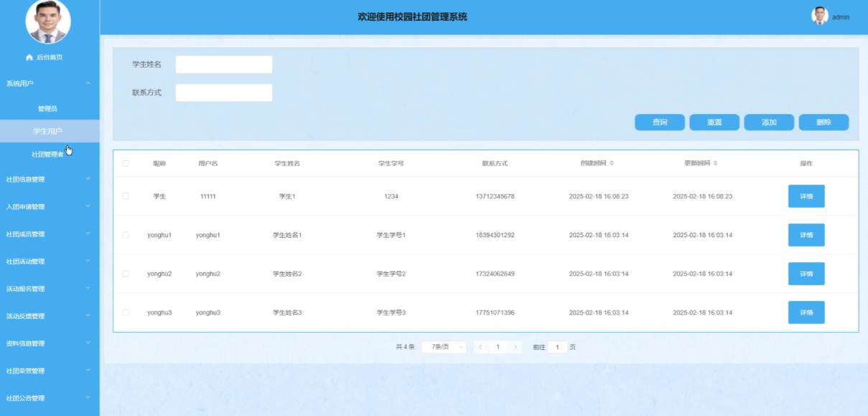
Task: Click the 重置 reset button
Action: 714,122
